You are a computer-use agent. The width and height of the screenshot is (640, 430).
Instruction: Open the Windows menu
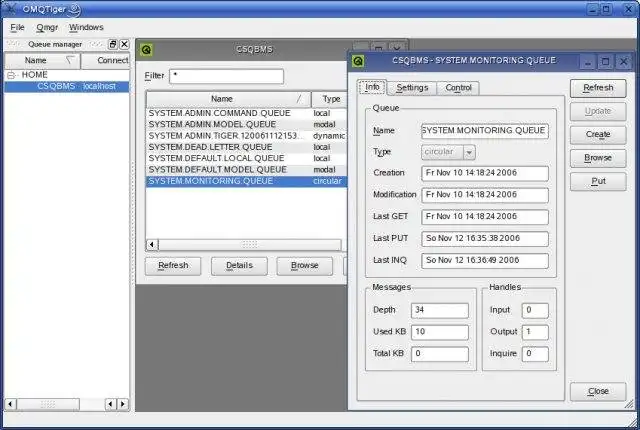pos(86,27)
